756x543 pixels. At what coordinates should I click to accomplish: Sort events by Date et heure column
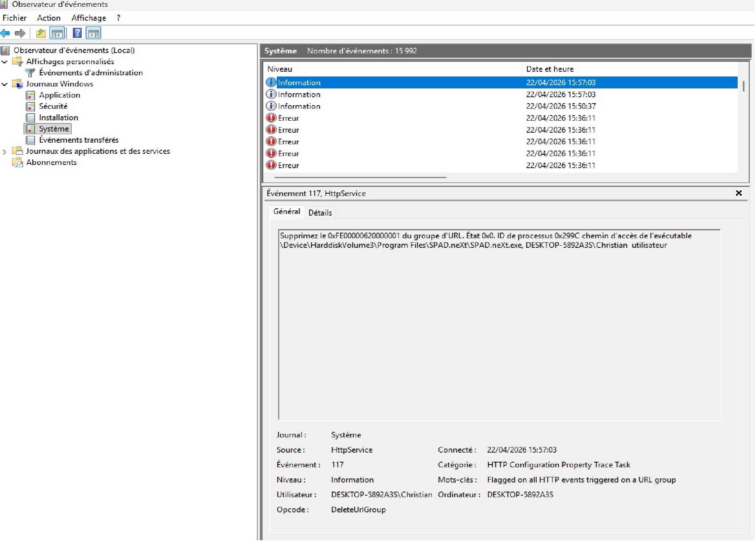coord(550,69)
